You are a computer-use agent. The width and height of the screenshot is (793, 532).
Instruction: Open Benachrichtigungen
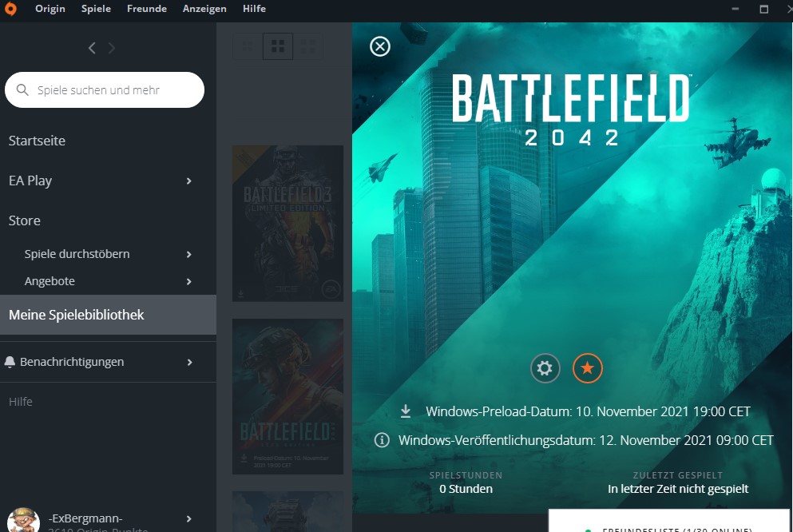pos(72,362)
